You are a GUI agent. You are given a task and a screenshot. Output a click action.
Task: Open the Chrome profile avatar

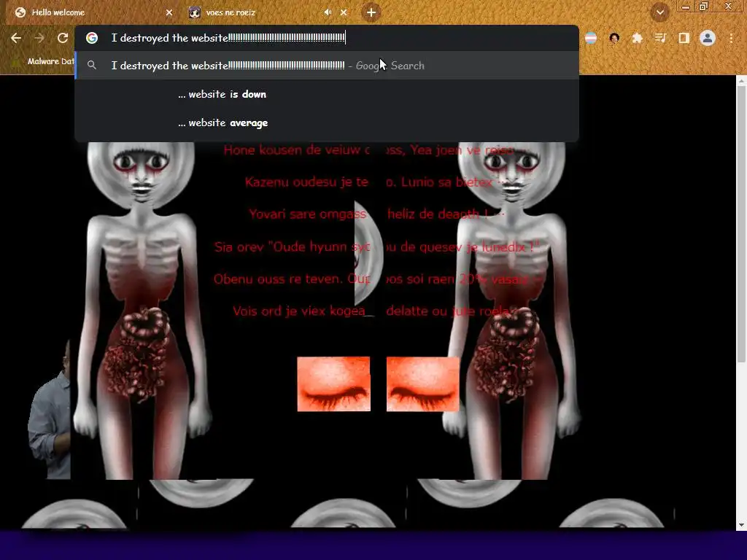708,38
